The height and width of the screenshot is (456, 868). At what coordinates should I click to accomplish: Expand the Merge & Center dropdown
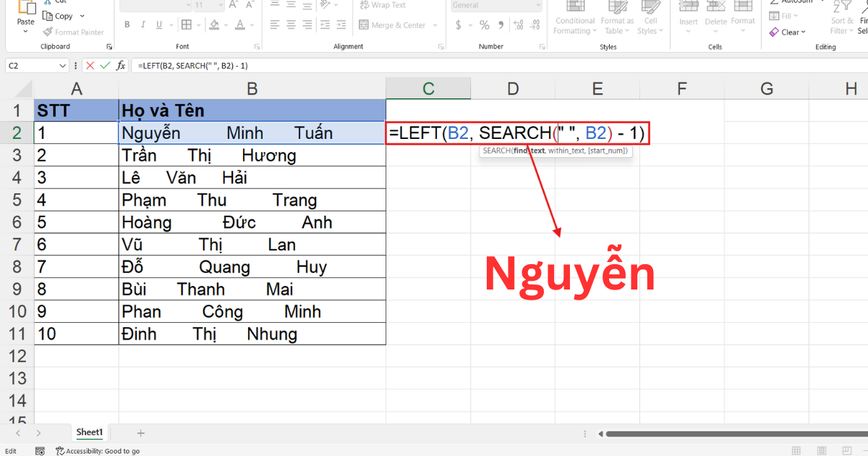(435, 25)
